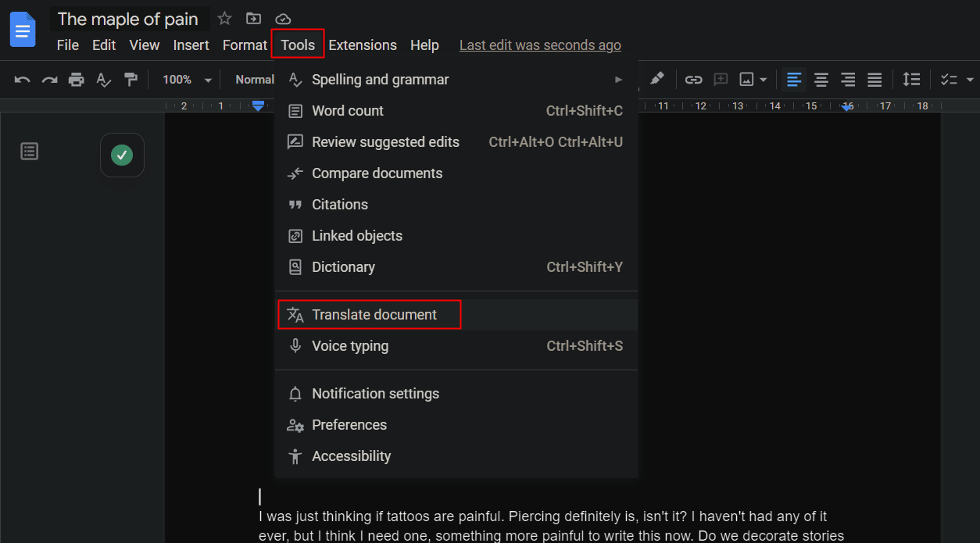Open Citations from the Tools menu
Image resolution: width=980 pixels, height=543 pixels.
[456, 205]
